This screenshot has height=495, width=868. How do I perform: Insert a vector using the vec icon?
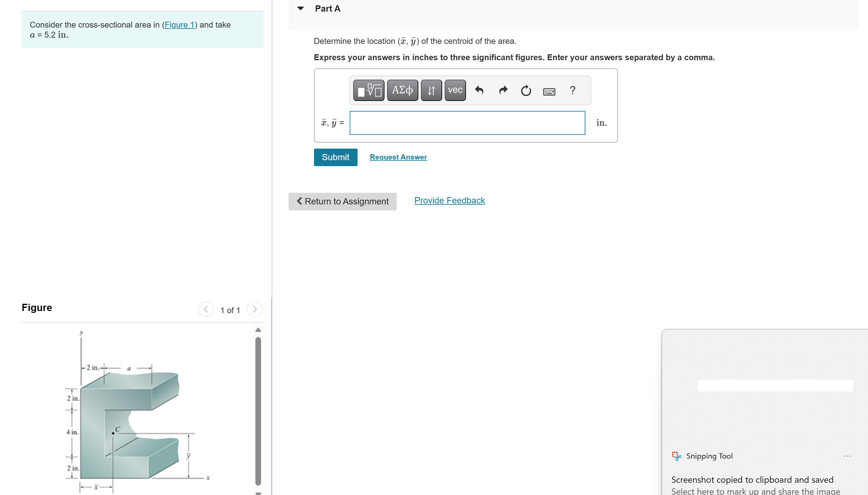coord(455,90)
